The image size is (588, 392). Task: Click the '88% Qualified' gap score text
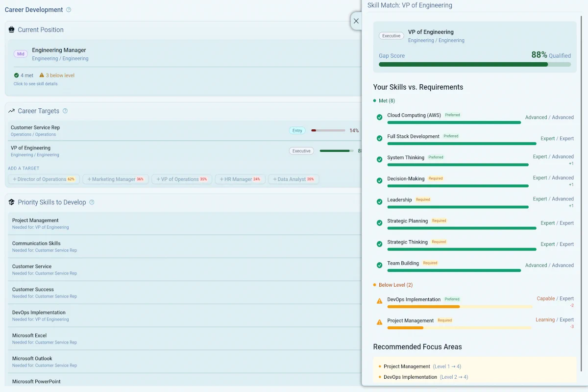point(551,55)
